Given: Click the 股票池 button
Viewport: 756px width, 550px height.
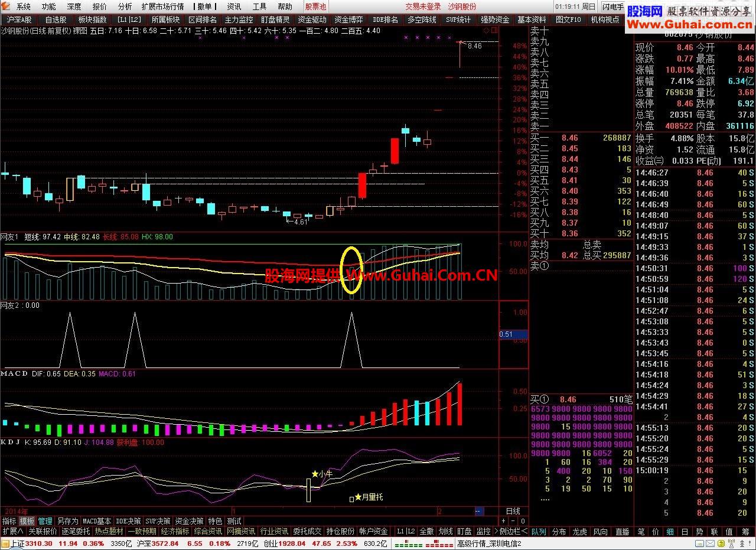Looking at the screenshot, I should [315, 6].
